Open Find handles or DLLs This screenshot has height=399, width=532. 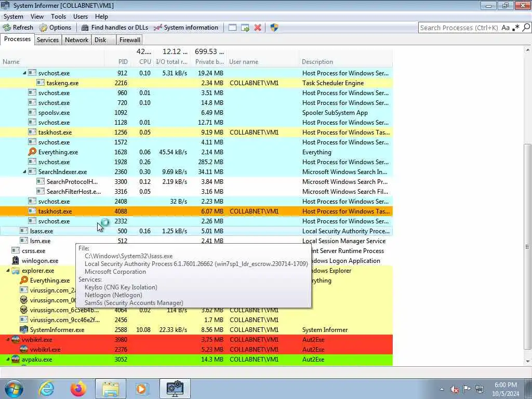[x=115, y=28]
